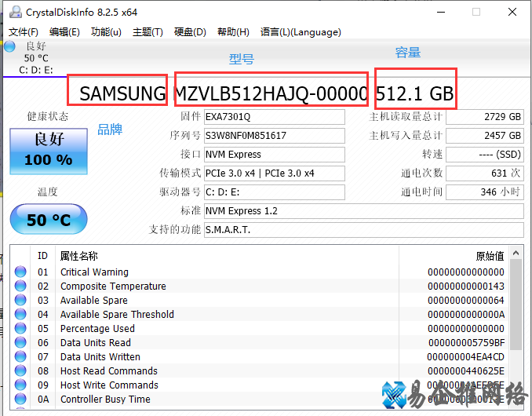Viewport: 532px width, 416px height.
Task: Click the supported features field S.M.A.R.T.
Action: click(364, 230)
